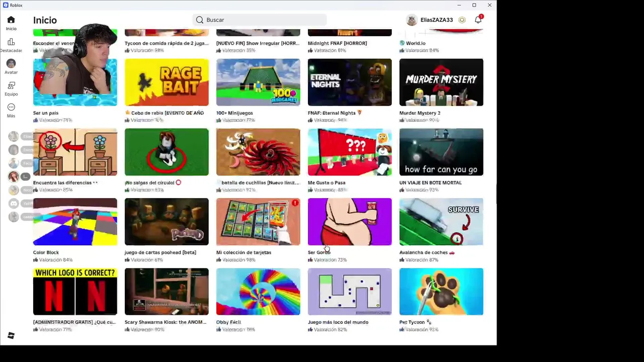Click Tycoon de comida rápida title
Image resolution: width=644 pixels, height=362 pixels.
[167, 43]
